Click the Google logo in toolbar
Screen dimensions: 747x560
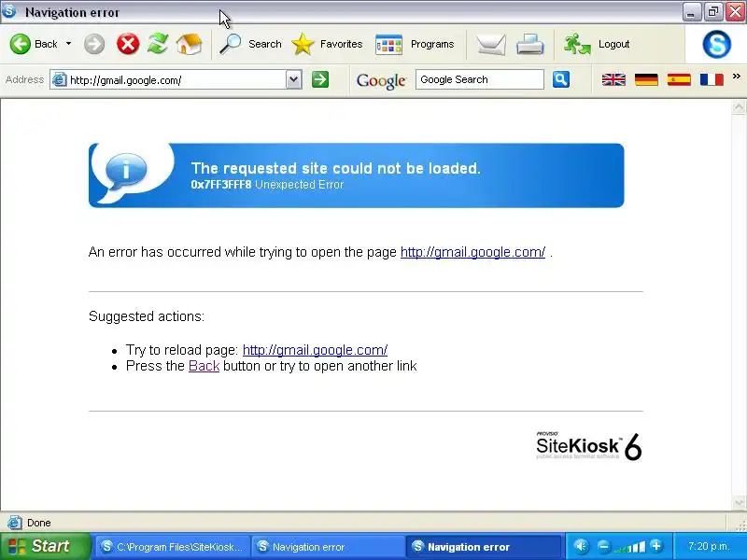coord(381,80)
